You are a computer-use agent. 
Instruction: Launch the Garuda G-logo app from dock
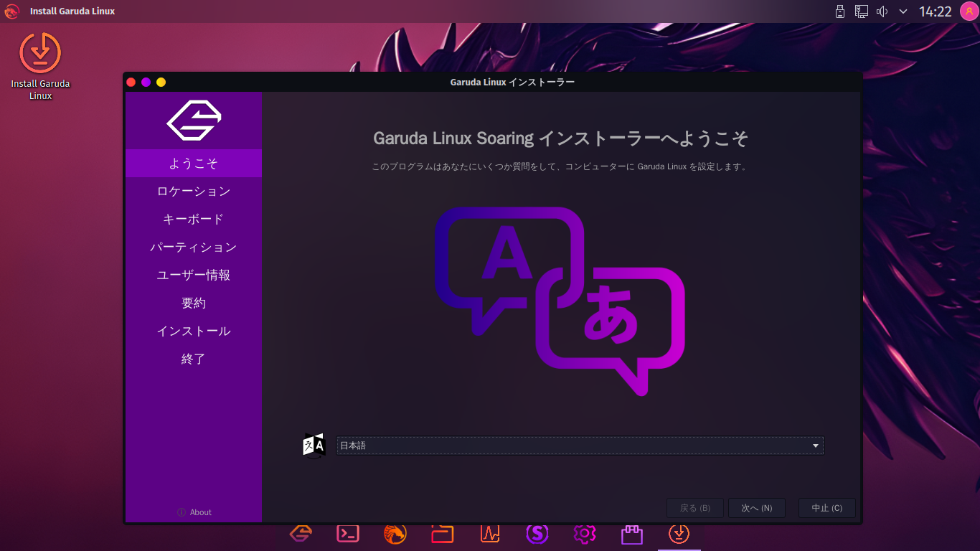[x=301, y=533]
